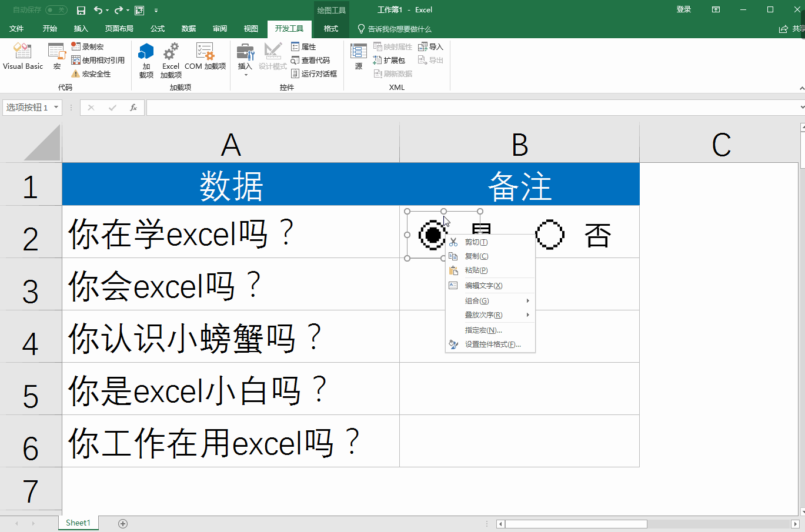Viewport: 805px width, 532px height.
Task: Expand the redo history dropdown arrow
Action: (128, 11)
